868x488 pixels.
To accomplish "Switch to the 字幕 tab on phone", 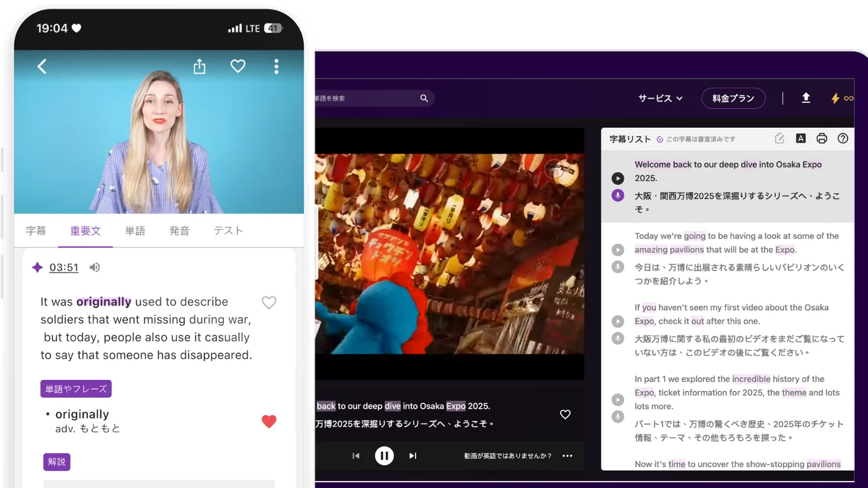I will tap(36, 231).
